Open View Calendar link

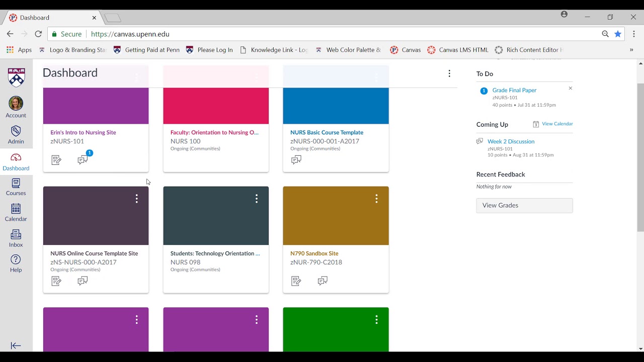point(557,124)
